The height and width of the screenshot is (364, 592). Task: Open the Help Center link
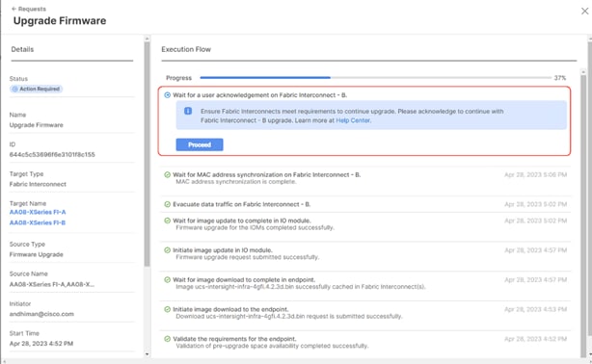(353, 120)
